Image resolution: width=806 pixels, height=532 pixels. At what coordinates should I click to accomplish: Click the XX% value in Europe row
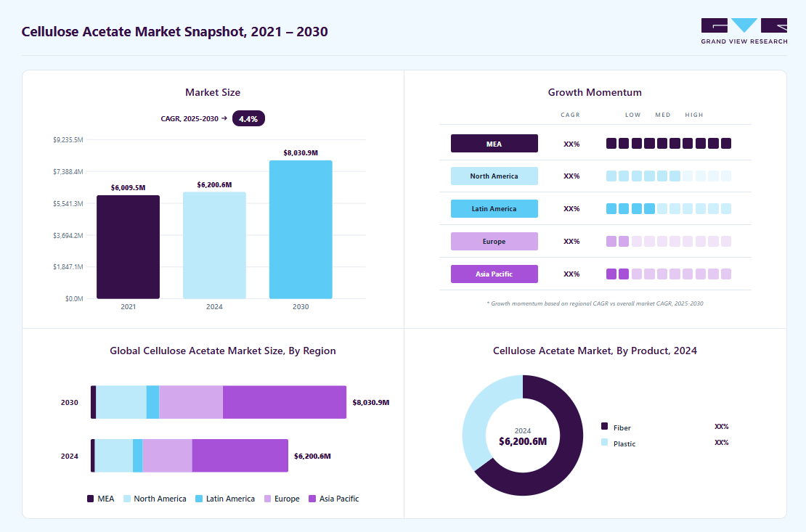[571, 241]
